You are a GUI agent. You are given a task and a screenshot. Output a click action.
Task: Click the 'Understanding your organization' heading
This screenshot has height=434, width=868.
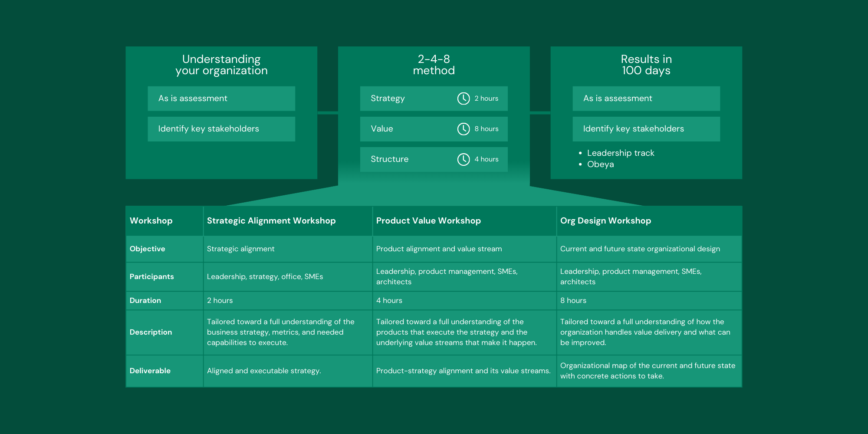pos(221,65)
